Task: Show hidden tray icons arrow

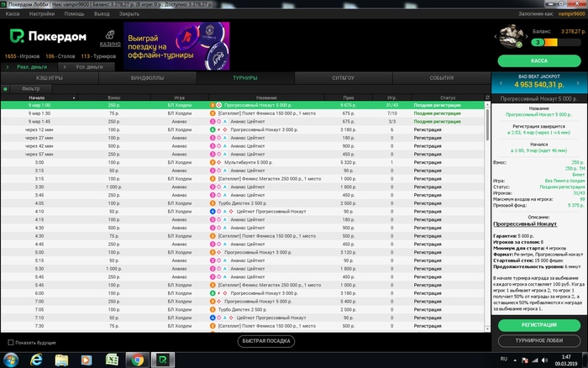Action: [x=515, y=360]
